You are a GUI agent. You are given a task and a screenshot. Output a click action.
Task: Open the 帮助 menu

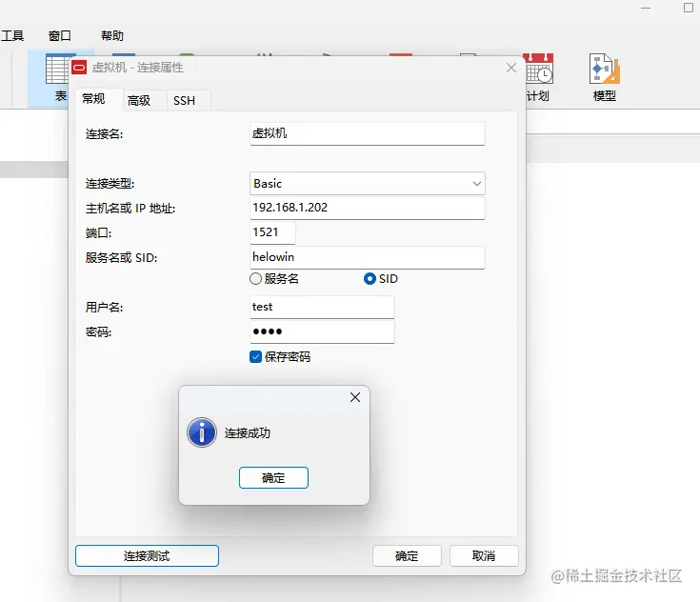tap(112, 36)
